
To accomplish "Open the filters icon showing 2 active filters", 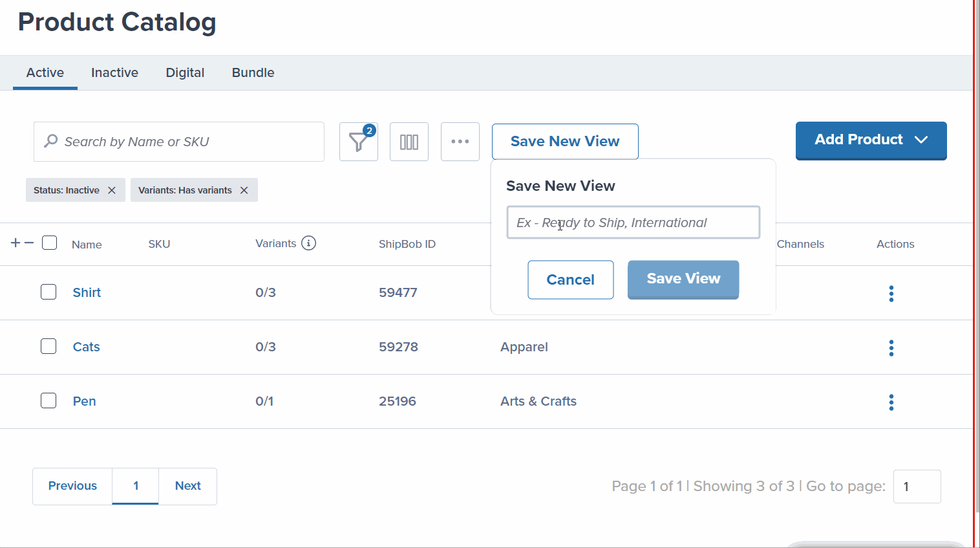I will pos(358,141).
